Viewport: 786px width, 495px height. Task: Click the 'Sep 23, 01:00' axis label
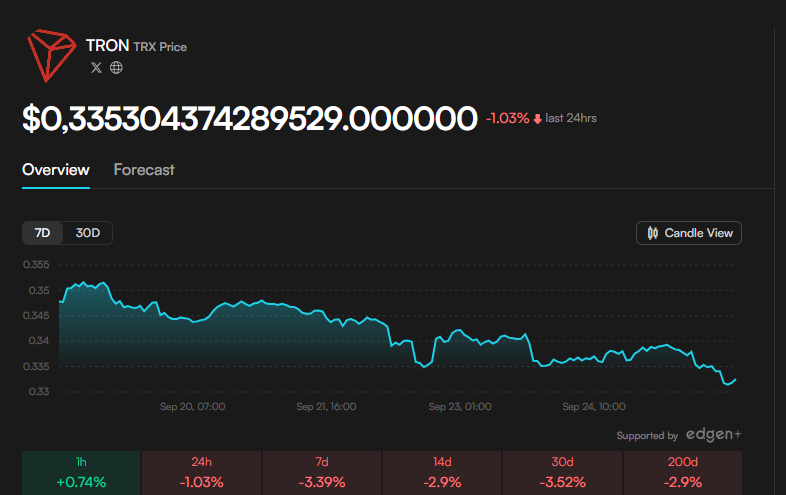[x=460, y=407]
